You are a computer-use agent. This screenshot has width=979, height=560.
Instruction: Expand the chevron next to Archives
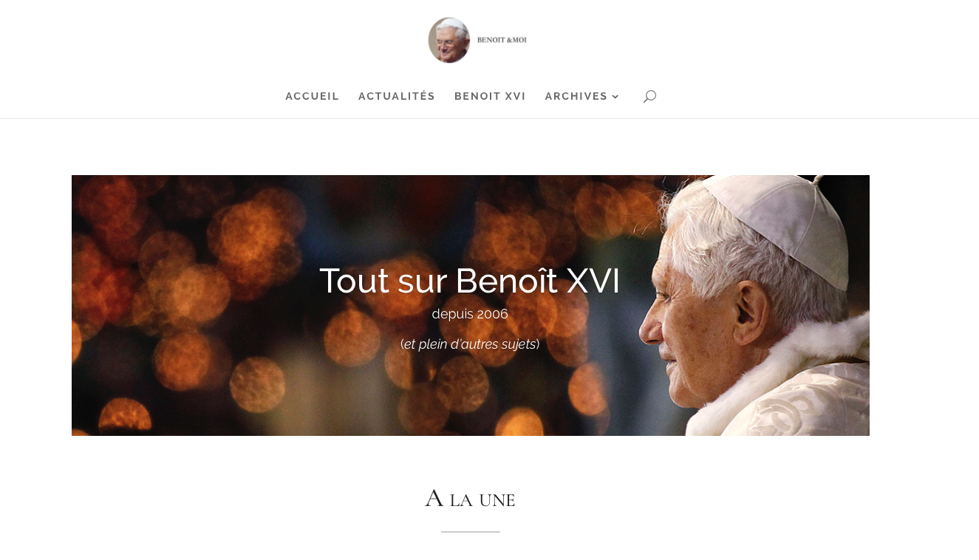coord(615,97)
